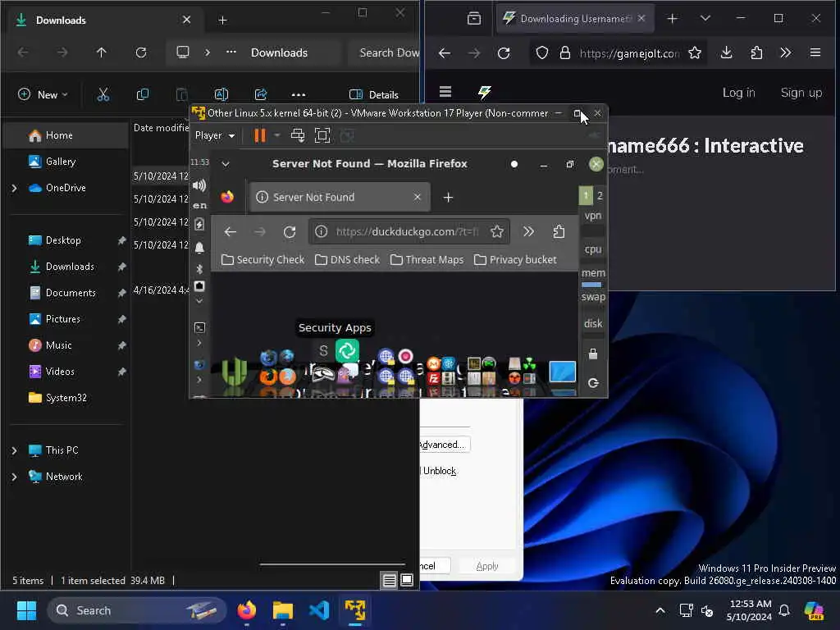840x630 pixels.
Task: Open System32 in File Explorer sidebar
Action: [x=66, y=398]
